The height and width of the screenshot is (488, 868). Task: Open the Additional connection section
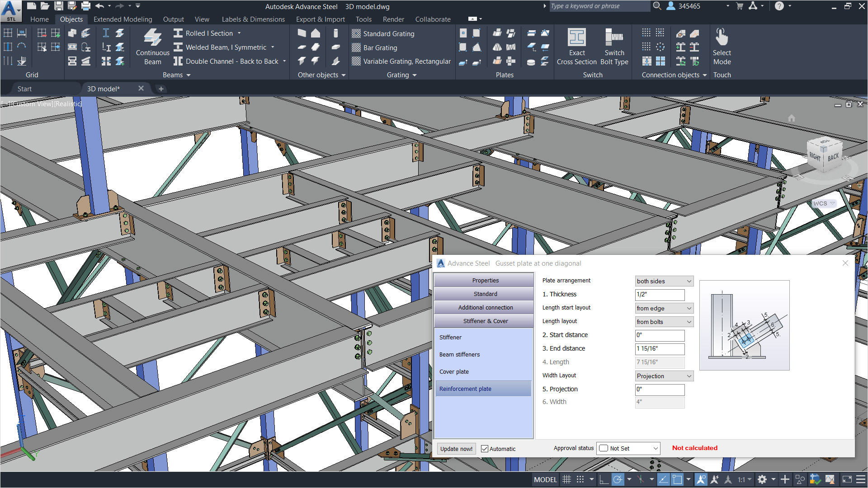(x=484, y=308)
